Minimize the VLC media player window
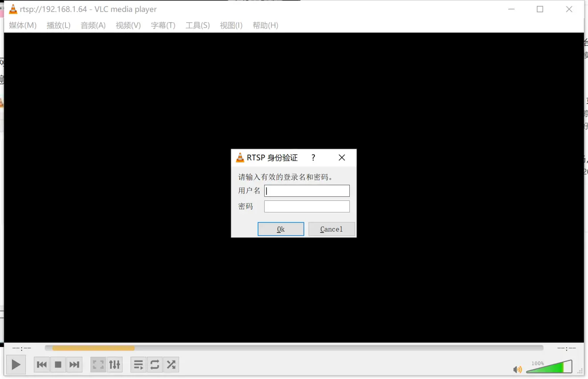Image resolution: width=588 pixels, height=379 pixels. point(511,9)
